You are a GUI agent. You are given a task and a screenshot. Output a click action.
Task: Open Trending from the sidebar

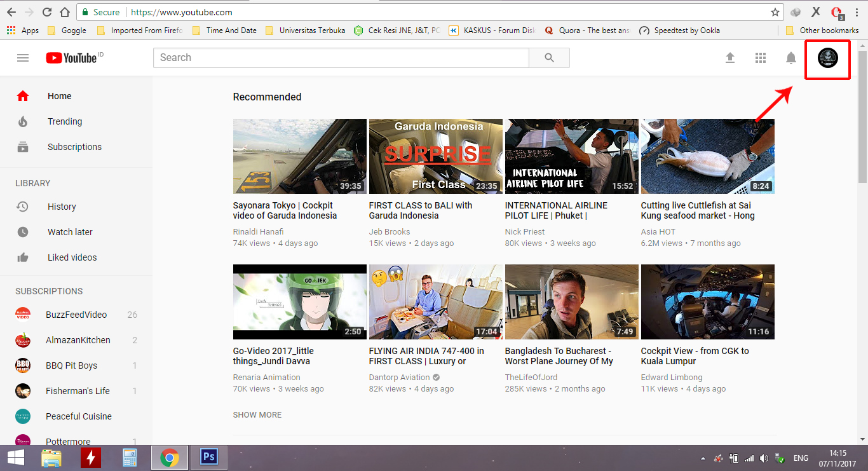click(x=64, y=121)
